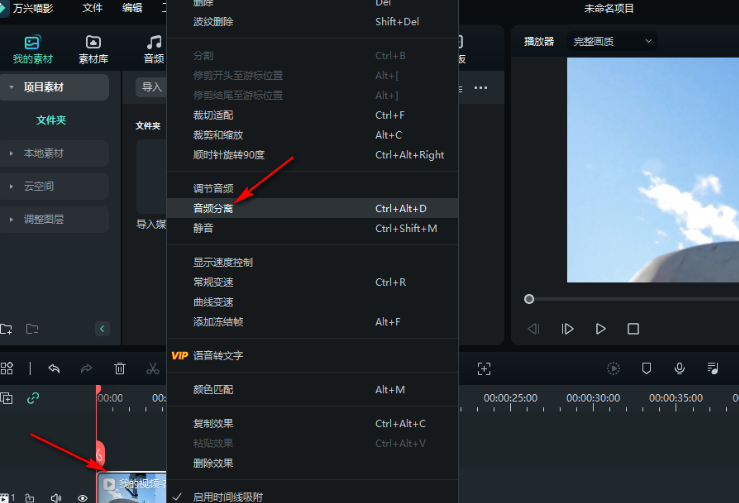Open the 编辑 menu
Image resolution: width=739 pixels, height=503 pixels.
[x=132, y=8]
